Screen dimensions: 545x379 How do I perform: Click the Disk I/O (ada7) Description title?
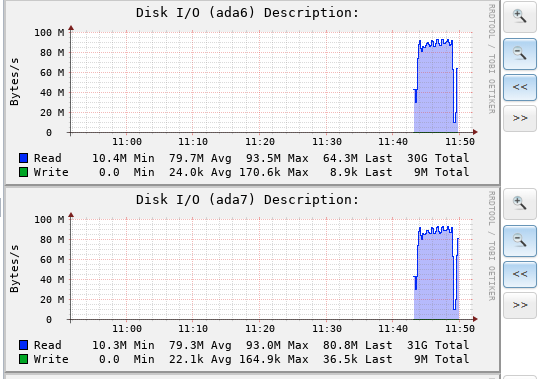[247, 200]
